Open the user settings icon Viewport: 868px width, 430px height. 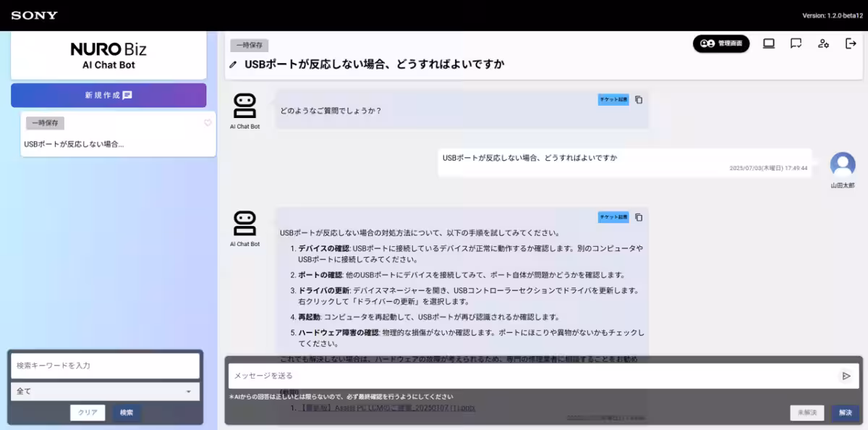pos(823,43)
